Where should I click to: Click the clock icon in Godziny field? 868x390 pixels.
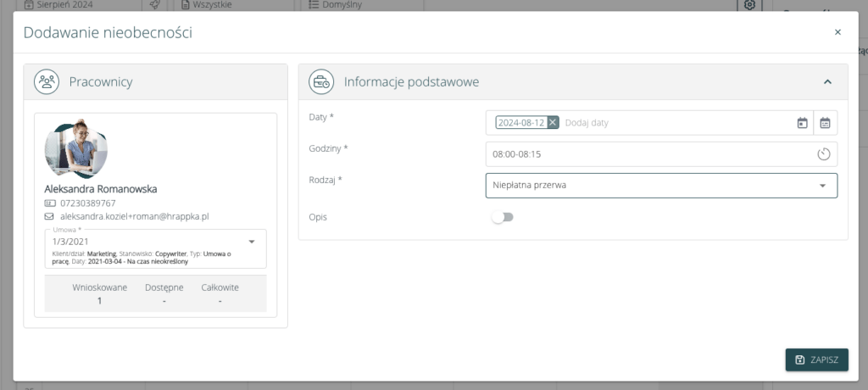coord(823,154)
